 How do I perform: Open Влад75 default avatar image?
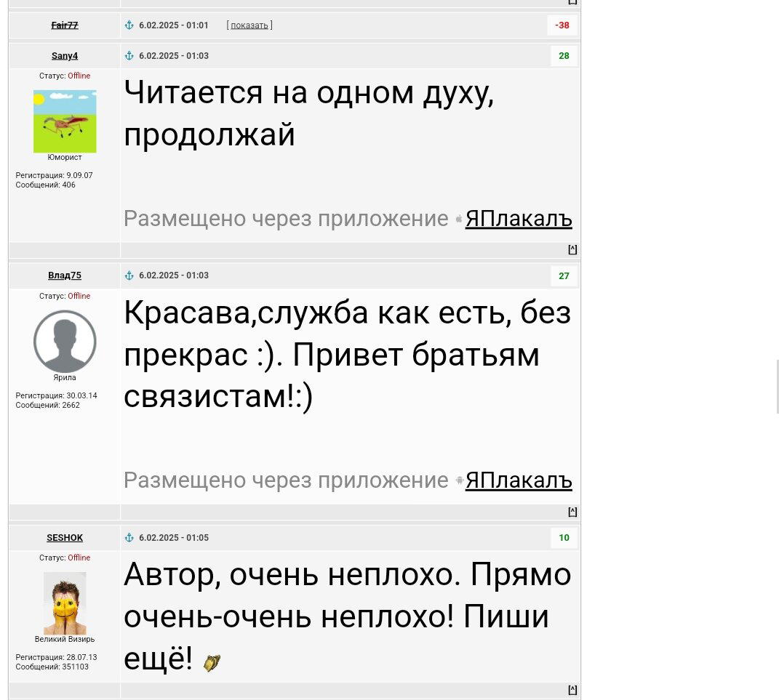pos(65,342)
